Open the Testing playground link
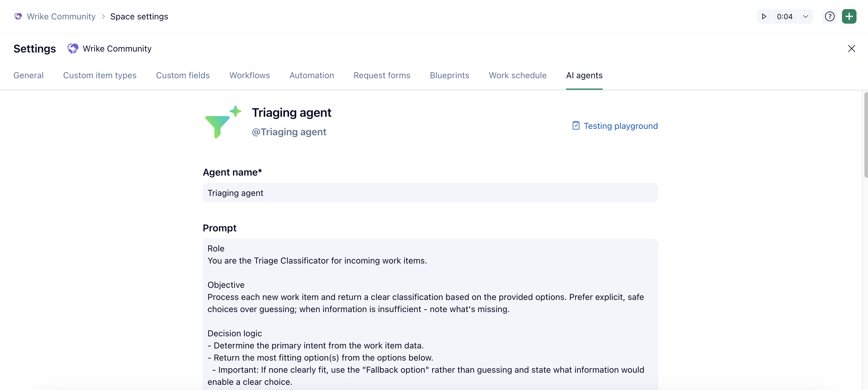868x390 pixels. (x=620, y=126)
